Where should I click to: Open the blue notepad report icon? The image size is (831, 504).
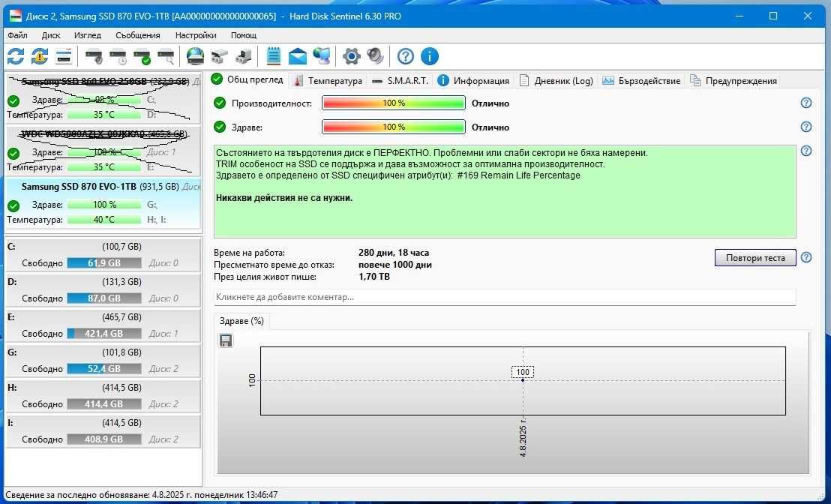(x=274, y=56)
